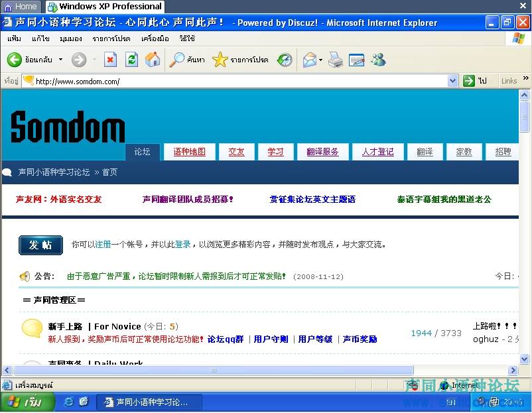
Task: Open the 声币奖励 link
Action: click(x=360, y=339)
